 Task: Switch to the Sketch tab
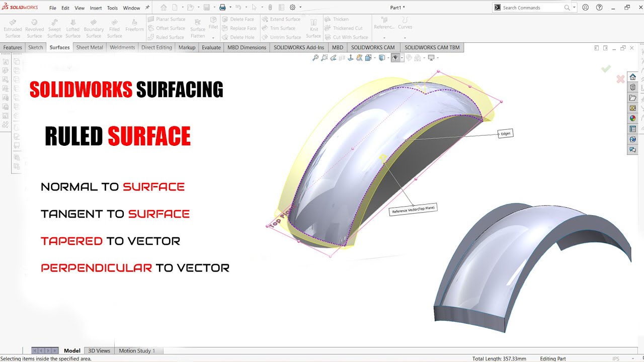click(36, 47)
